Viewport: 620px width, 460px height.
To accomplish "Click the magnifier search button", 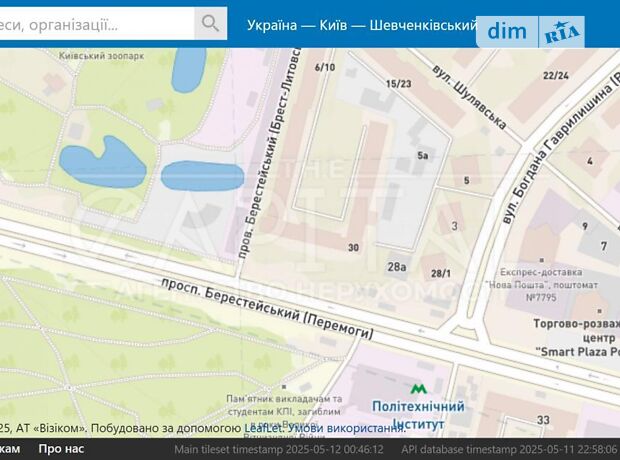I will 210,24.
